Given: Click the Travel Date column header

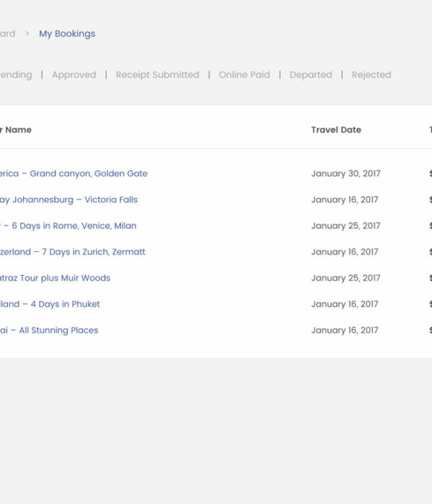Looking at the screenshot, I should 336,130.
